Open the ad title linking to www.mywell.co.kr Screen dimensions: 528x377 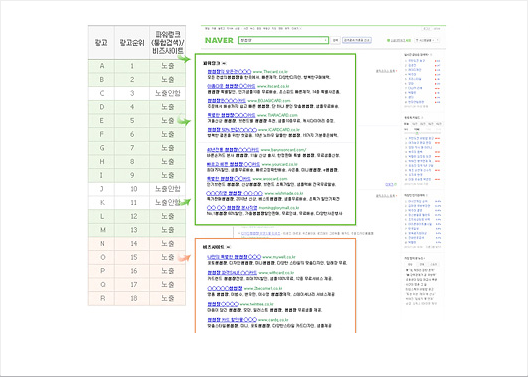point(234,257)
